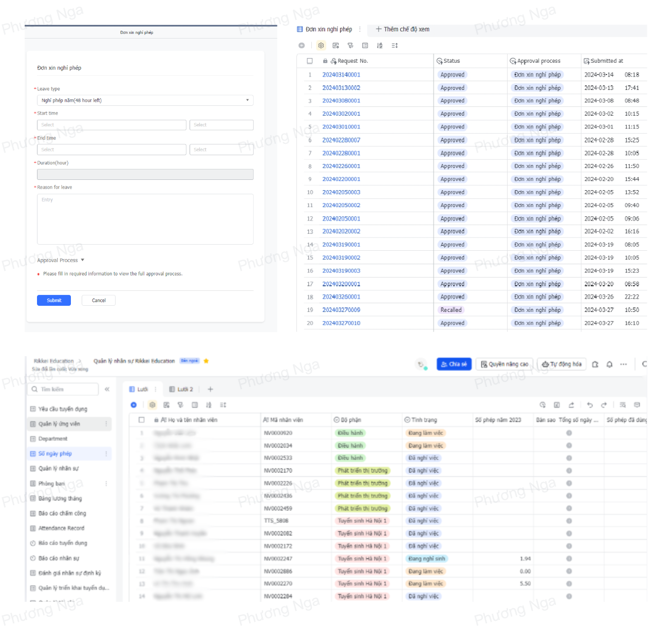Click the blue Submit button
Screen dimensions: 672x627
[54, 301]
